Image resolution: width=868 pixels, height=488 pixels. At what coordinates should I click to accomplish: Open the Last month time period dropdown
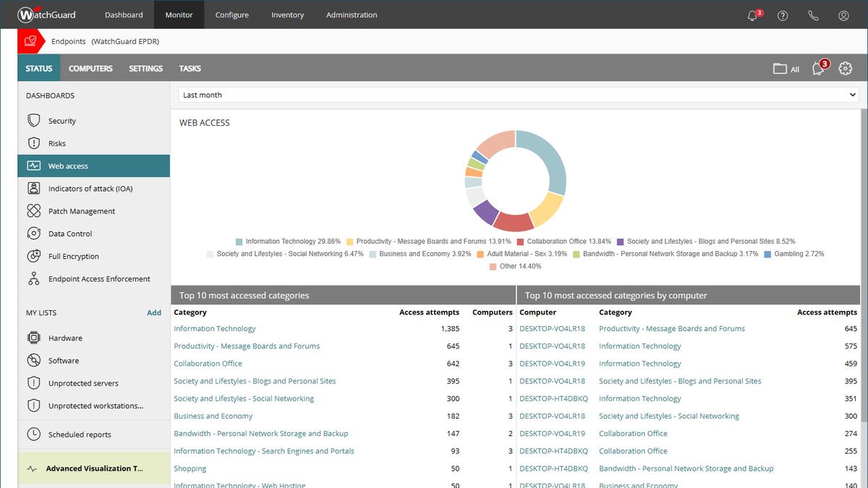click(x=516, y=94)
